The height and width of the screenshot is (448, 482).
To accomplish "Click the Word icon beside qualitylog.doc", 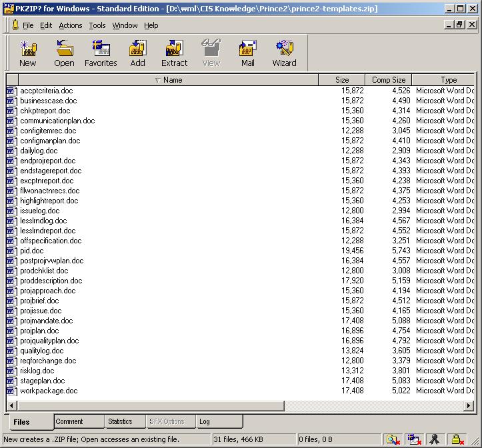I will click(11, 351).
